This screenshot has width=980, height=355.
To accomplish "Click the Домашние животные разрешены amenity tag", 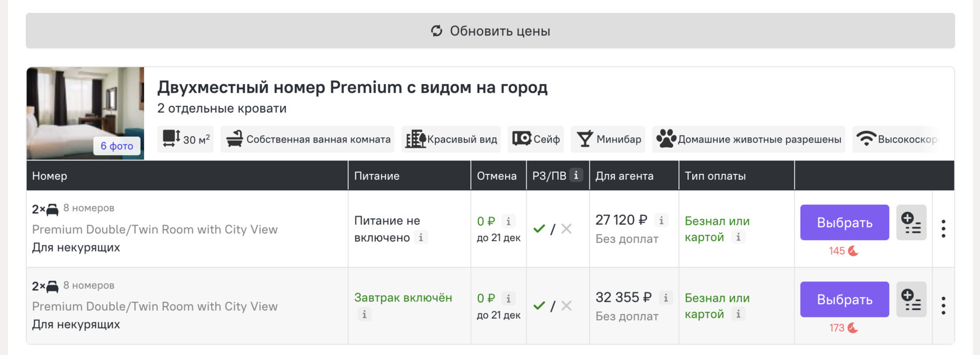I will pos(748,140).
